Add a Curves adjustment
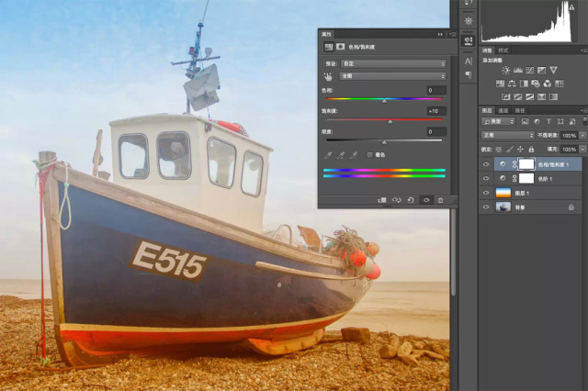This screenshot has width=588, height=391. (x=531, y=70)
